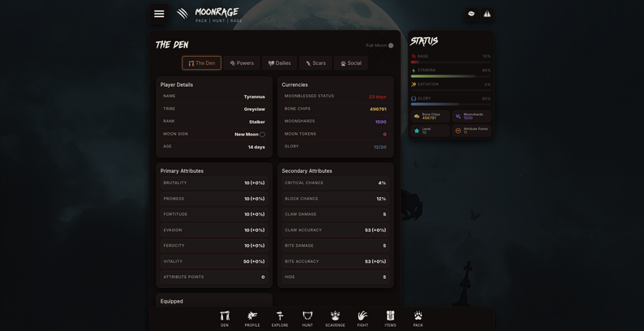Click the MoonRage logo

click(x=209, y=14)
